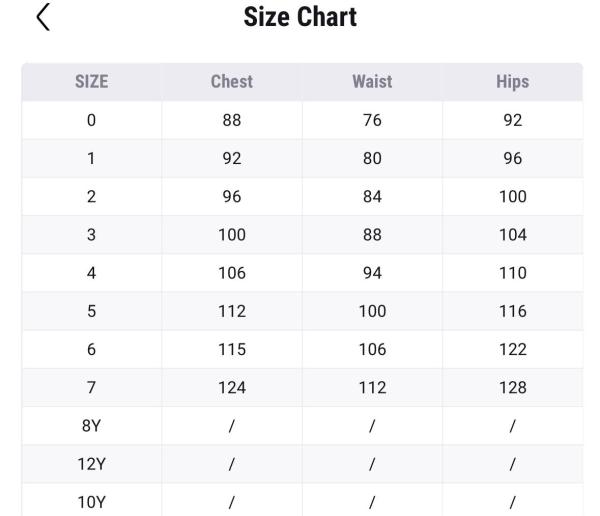Select the size 6 row label
The width and height of the screenshot is (600, 516).
[x=91, y=349]
